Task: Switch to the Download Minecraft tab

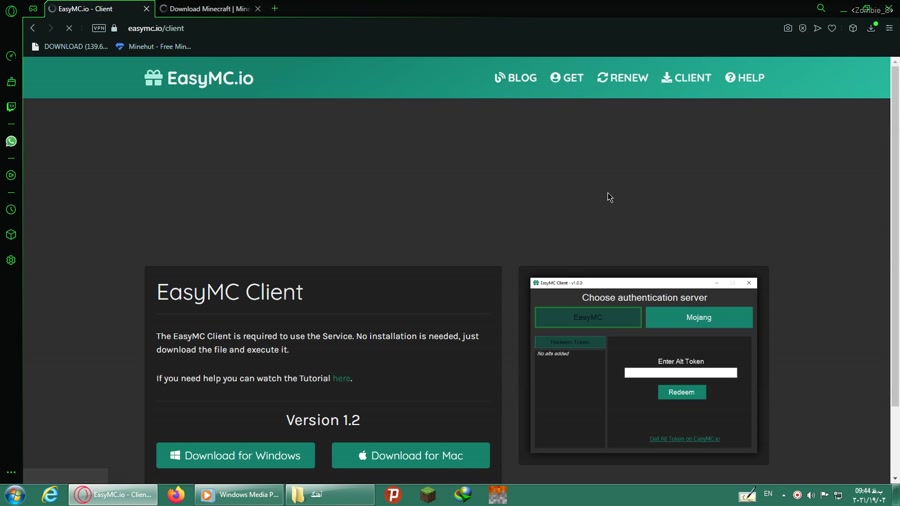Action: [209, 9]
